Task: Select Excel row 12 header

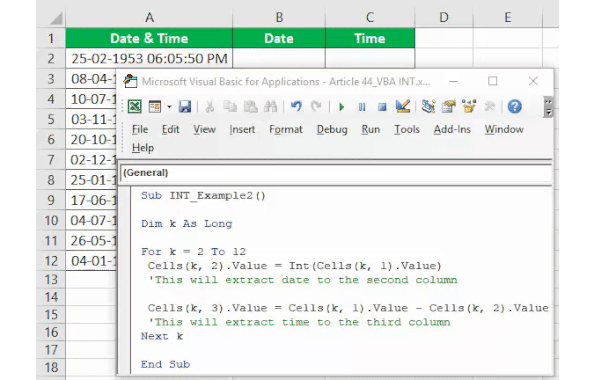Action: tap(51, 261)
